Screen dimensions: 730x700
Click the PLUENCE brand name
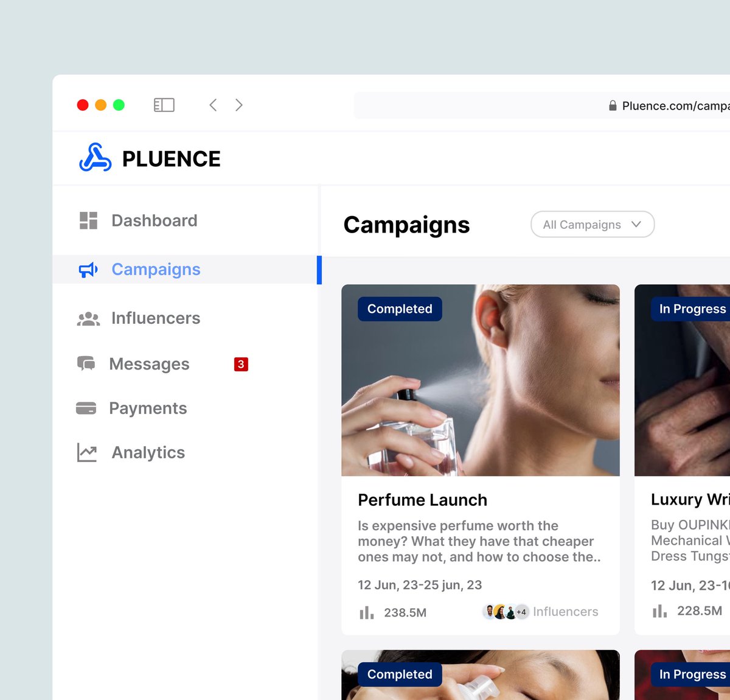point(171,159)
